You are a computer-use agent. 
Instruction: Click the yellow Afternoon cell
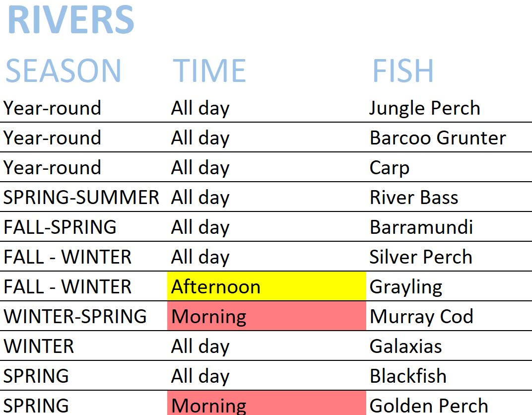[x=266, y=286]
